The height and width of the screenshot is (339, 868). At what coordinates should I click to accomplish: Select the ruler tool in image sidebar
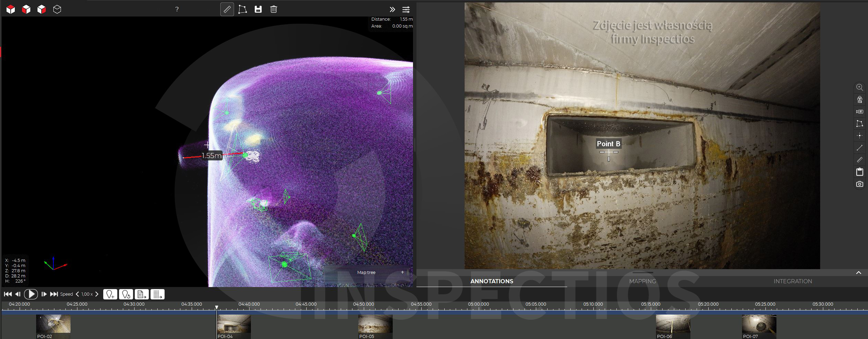[x=860, y=160]
